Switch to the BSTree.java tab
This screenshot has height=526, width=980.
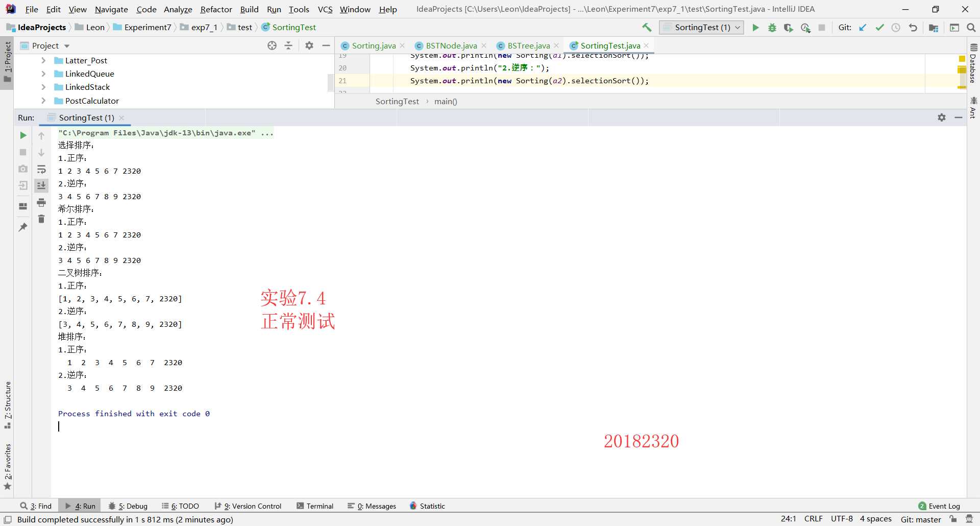(x=529, y=45)
